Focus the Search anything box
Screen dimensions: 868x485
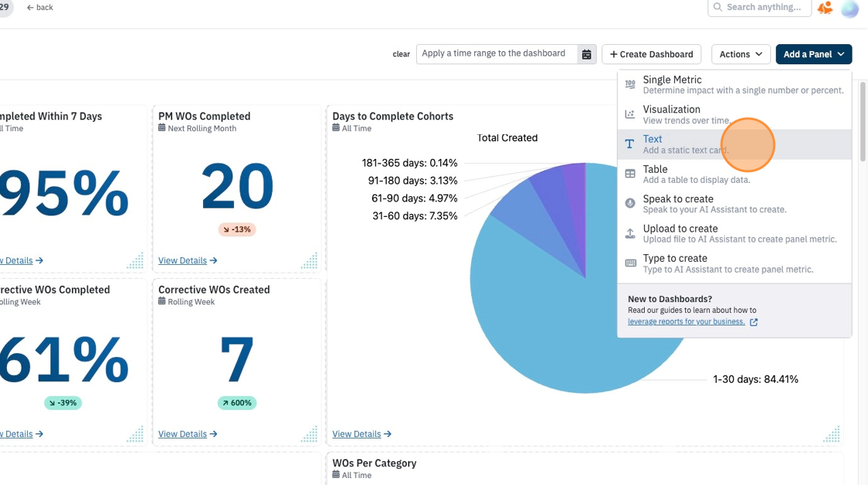759,7
